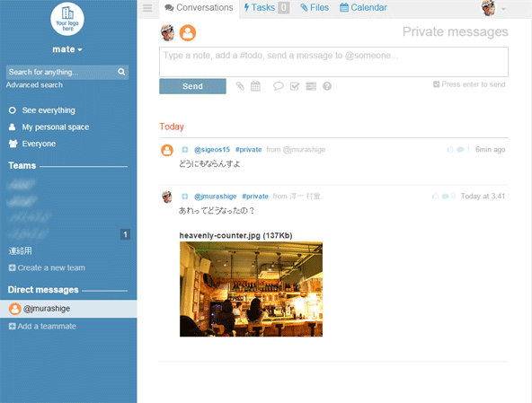Click the paperclip attach file icon
Image resolution: width=532 pixels, height=403 pixels.
(240, 86)
